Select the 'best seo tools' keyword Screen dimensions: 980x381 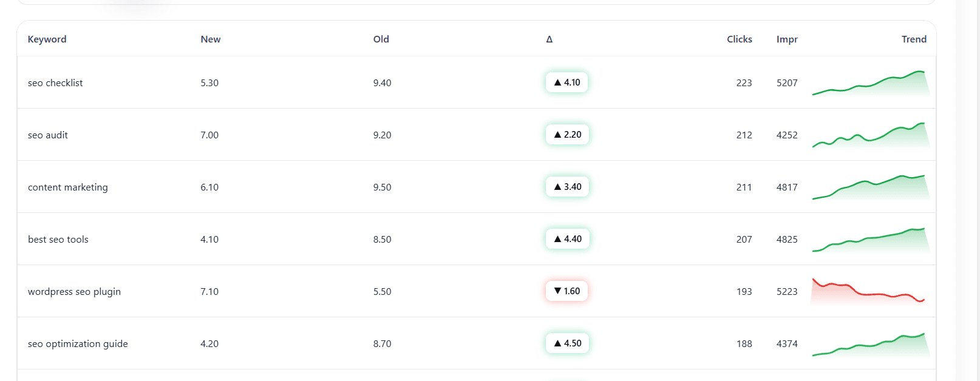58,240
